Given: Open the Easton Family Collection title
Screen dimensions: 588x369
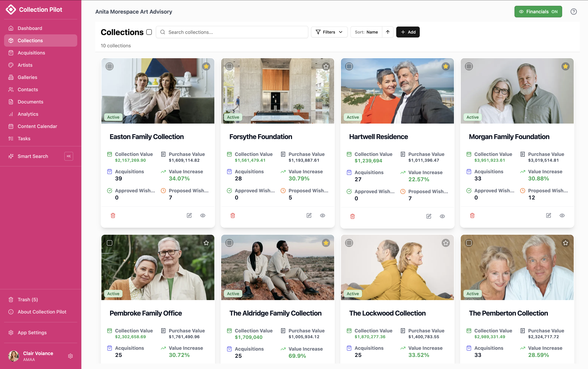Looking at the screenshot, I should click(146, 137).
